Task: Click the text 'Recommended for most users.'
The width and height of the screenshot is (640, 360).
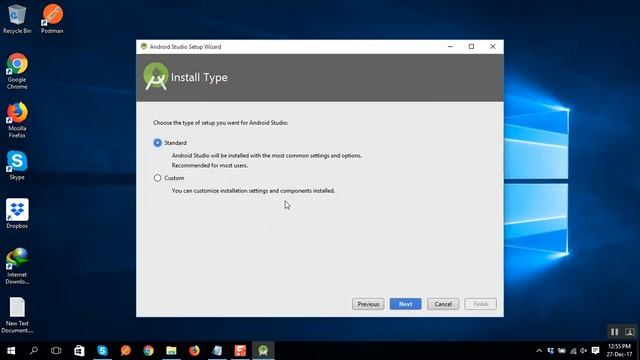Action: [x=209, y=165]
